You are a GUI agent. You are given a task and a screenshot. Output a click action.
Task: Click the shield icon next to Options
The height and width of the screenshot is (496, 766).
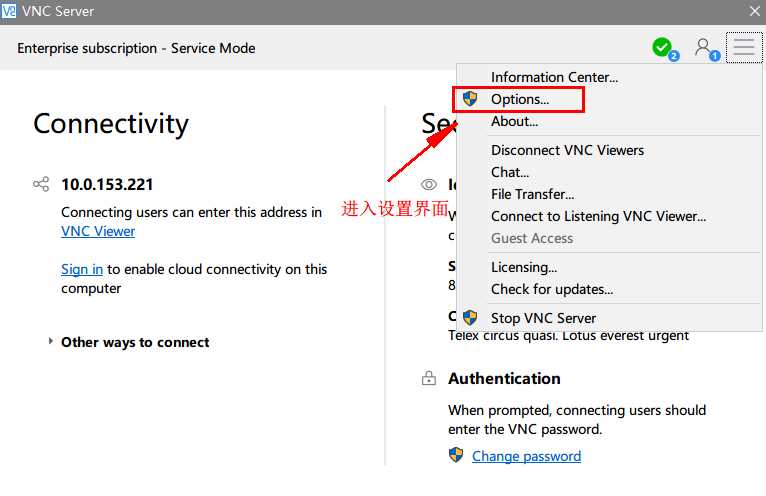[469, 99]
